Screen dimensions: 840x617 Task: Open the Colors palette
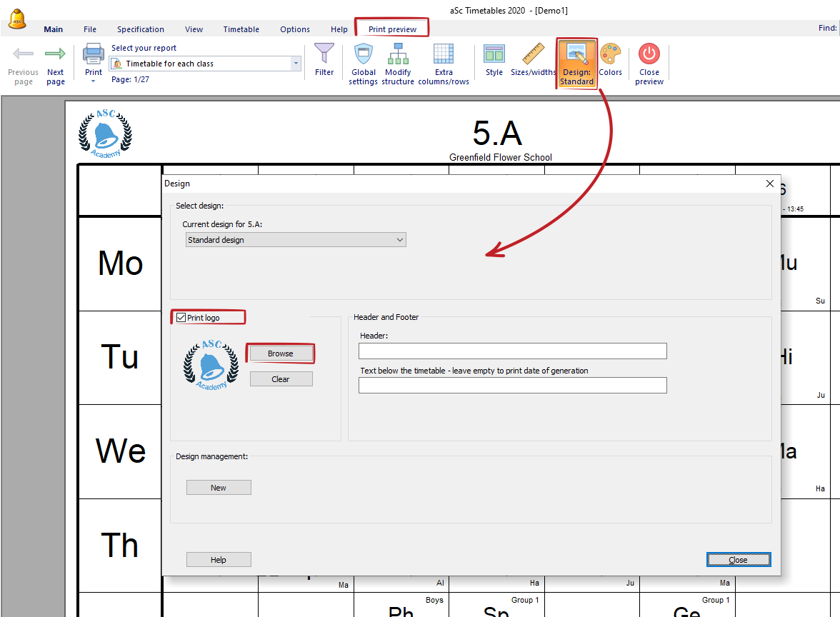pyautogui.click(x=610, y=60)
